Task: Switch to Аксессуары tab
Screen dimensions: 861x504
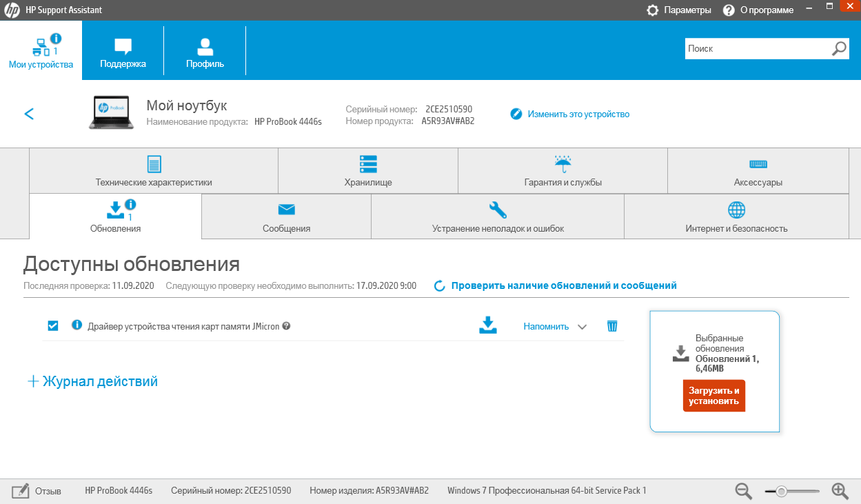Action: click(758, 171)
